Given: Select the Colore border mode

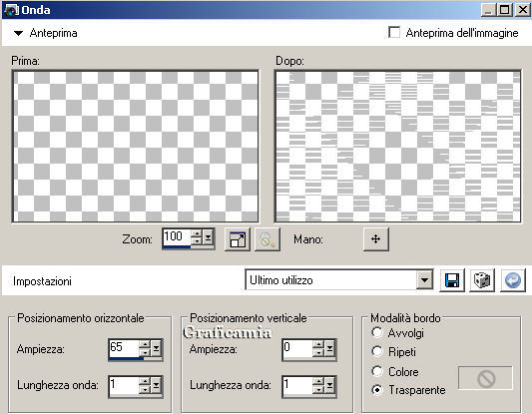Looking at the screenshot, I should point(377,371).
